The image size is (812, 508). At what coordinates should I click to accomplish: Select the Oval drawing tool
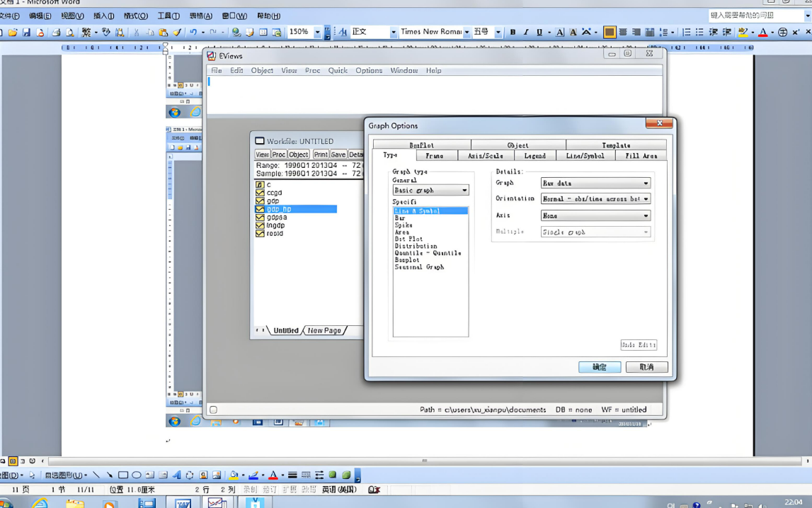[136, 475]
